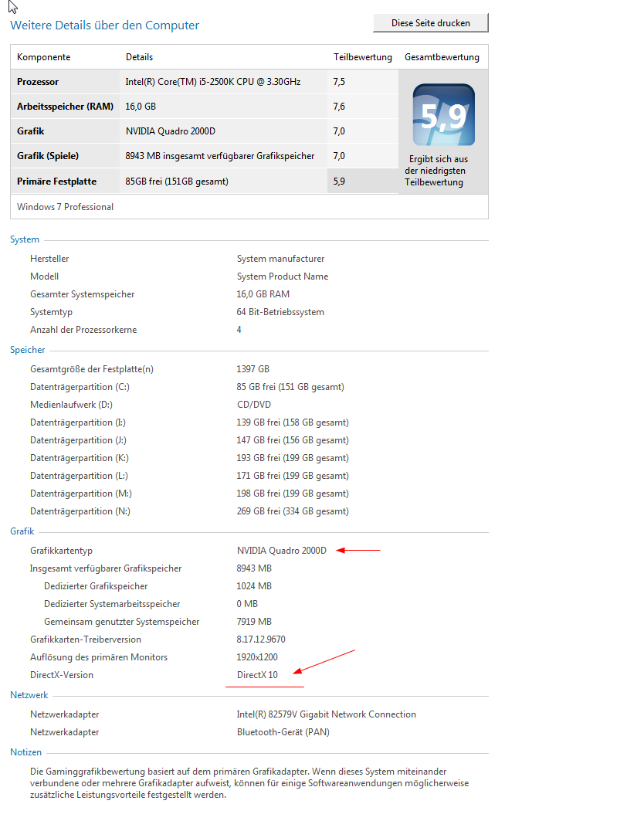The image size is (644, 821).
Task: Click the 'Grafik' section heading
Action: point(22,531)
